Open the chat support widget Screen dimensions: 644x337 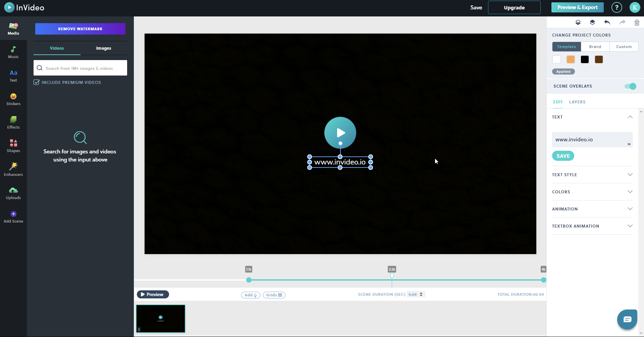[x=627, y=319]
